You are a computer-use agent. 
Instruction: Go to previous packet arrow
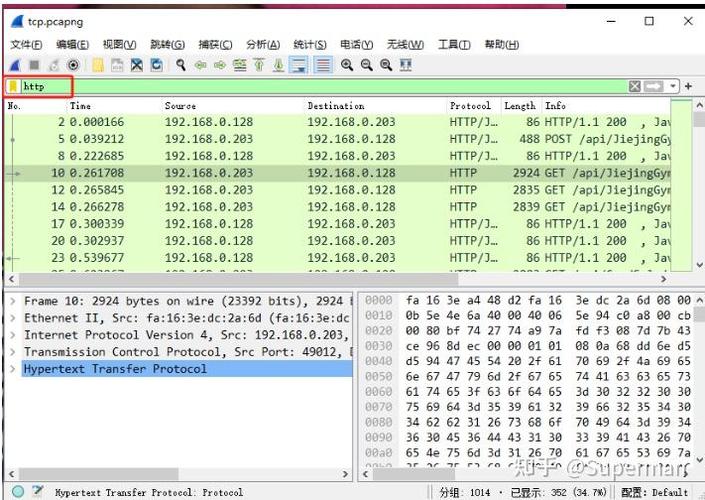click(x=201, y=65)
